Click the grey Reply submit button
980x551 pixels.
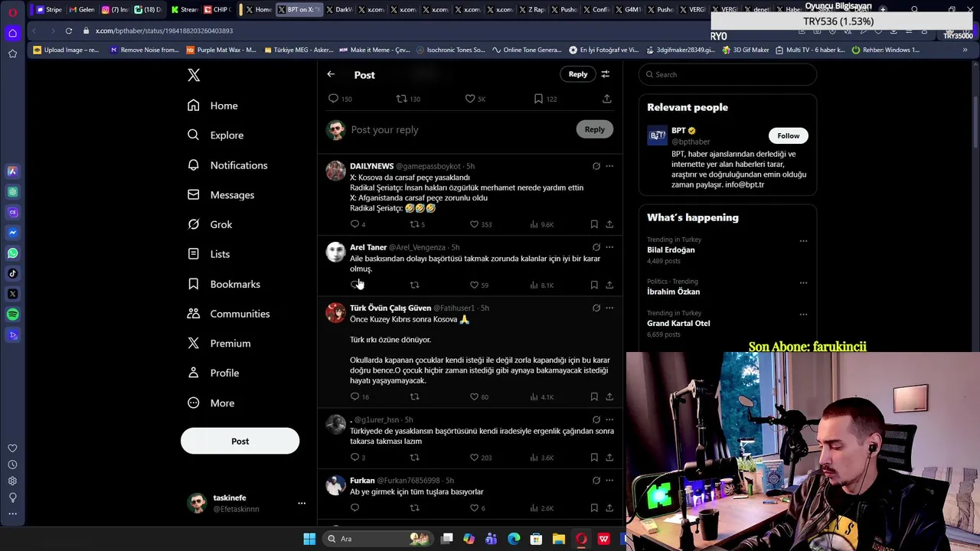595,129
